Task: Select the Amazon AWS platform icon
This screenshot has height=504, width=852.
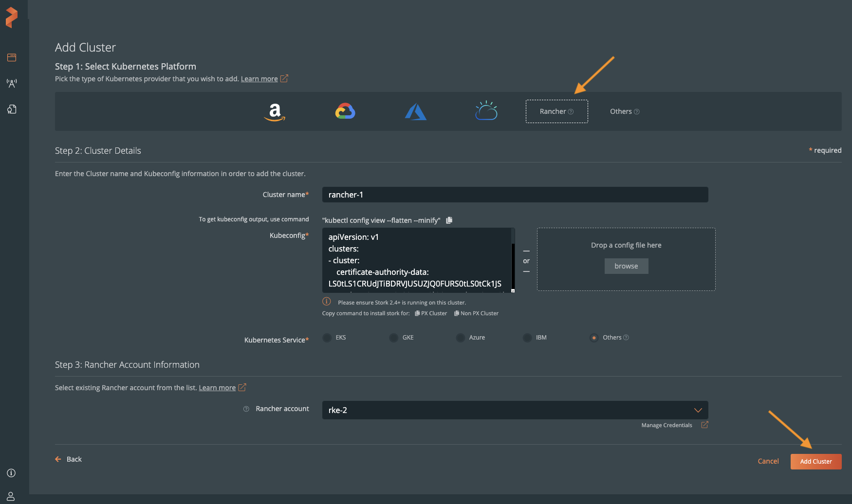Action: tap(275, 112)
